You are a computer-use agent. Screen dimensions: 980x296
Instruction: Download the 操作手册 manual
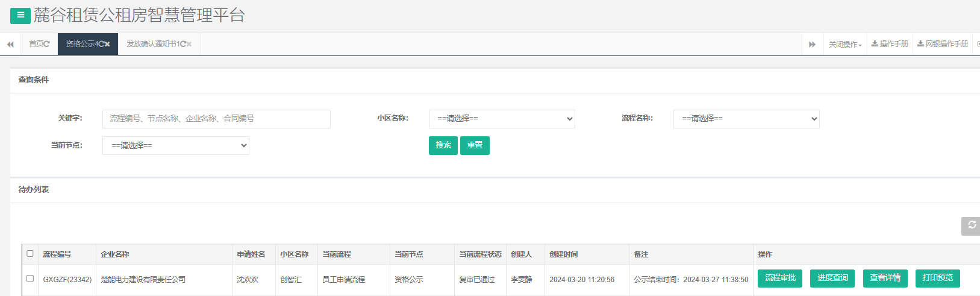coord(890,44)
